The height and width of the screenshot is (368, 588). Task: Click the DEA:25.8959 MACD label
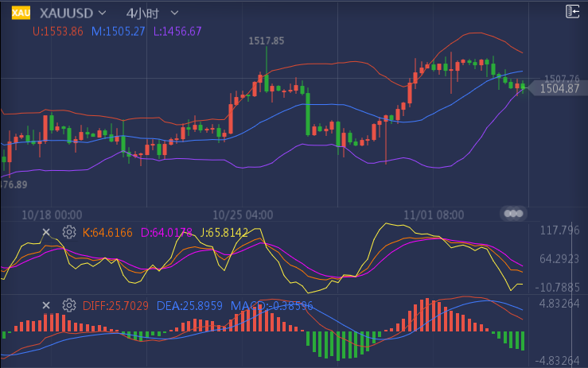[191, 305]
